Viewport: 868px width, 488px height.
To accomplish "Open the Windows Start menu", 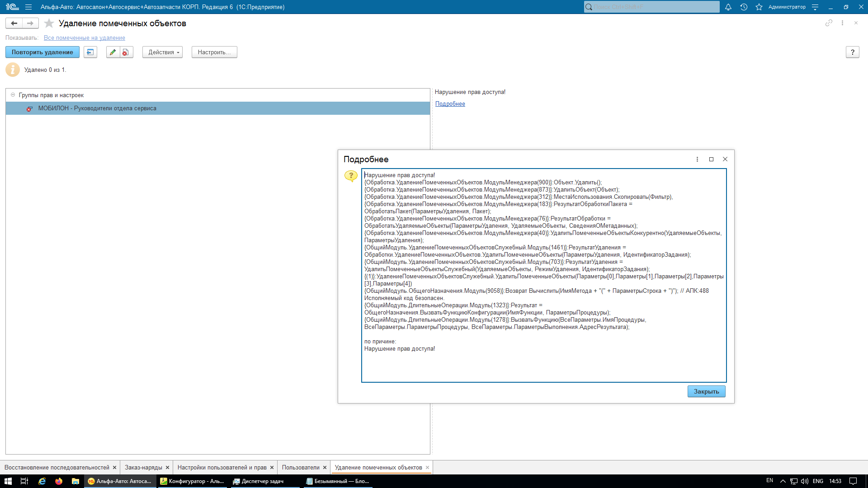I will point(8,481).
